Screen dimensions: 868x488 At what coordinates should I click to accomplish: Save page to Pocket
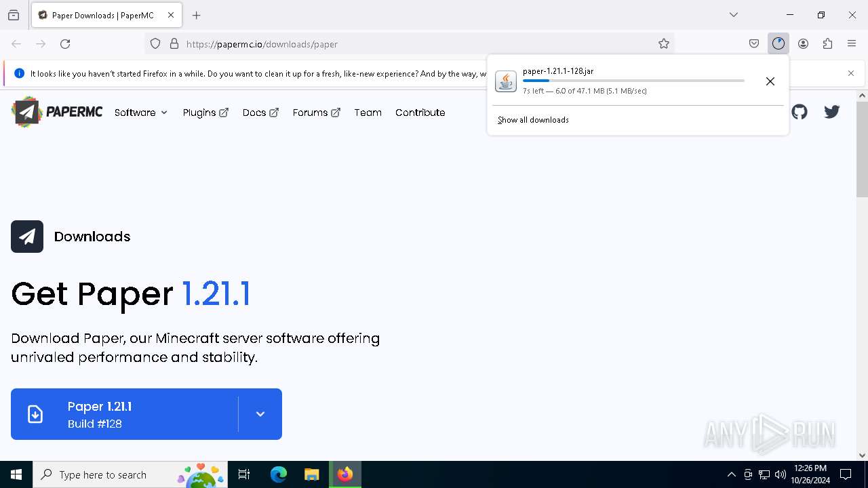point(754,44)
